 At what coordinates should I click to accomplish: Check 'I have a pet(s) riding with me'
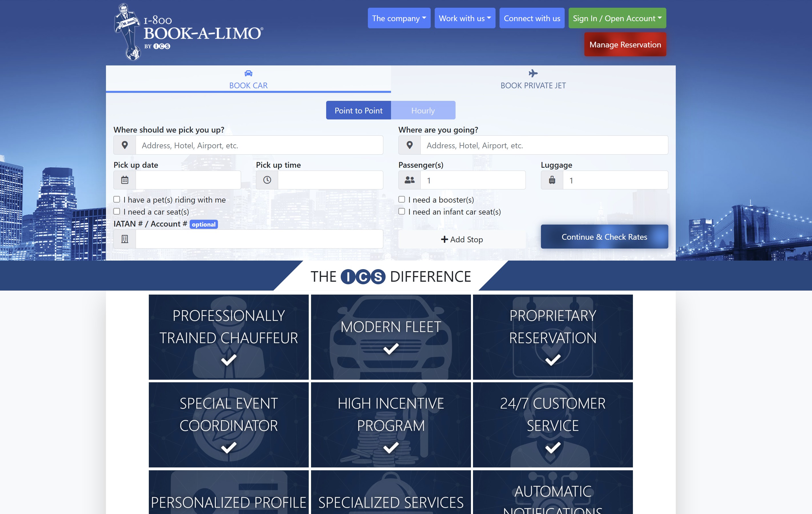(117, 199)
